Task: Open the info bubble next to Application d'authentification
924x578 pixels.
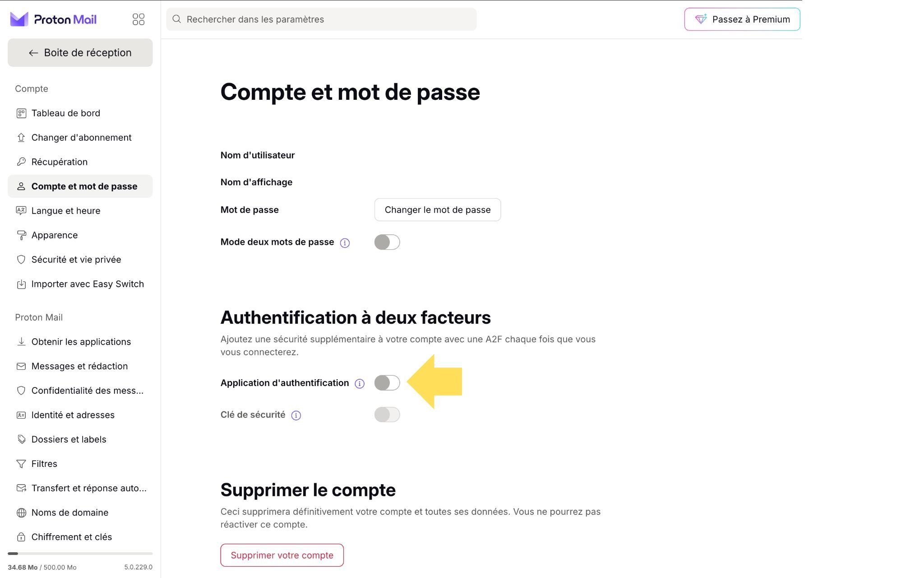Action: [360, 383]
